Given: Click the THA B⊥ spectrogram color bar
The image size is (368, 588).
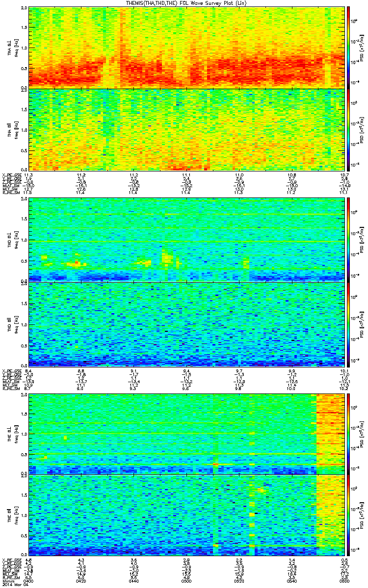Looking at the screenshot, I should [x=349, y=47].
